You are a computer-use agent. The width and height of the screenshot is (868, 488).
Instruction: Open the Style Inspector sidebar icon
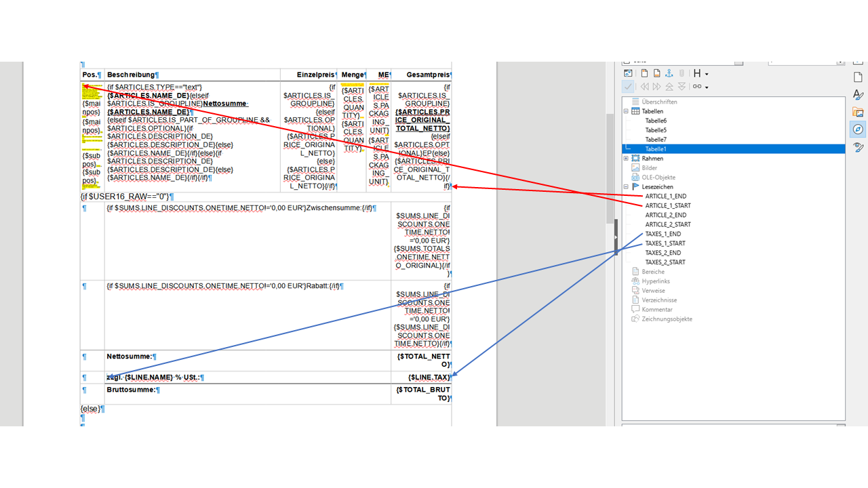858,146
